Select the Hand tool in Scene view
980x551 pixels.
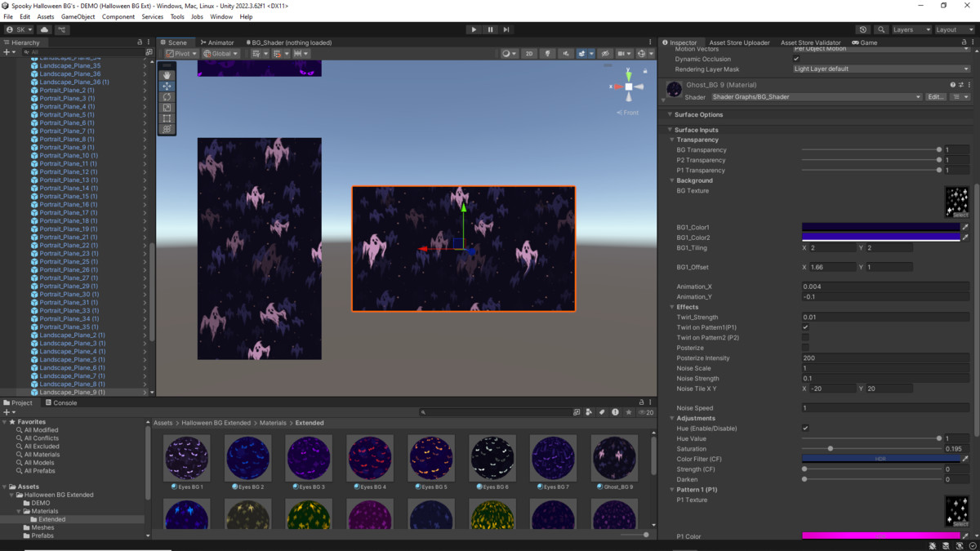coord(167,75)
